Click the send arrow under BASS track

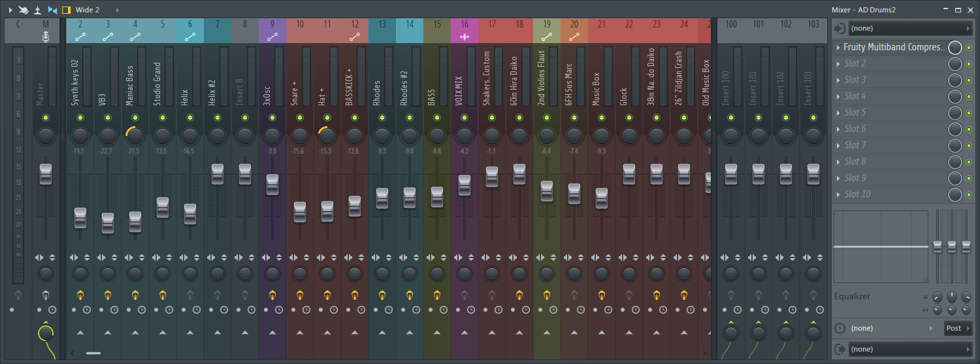pos(437,333)
